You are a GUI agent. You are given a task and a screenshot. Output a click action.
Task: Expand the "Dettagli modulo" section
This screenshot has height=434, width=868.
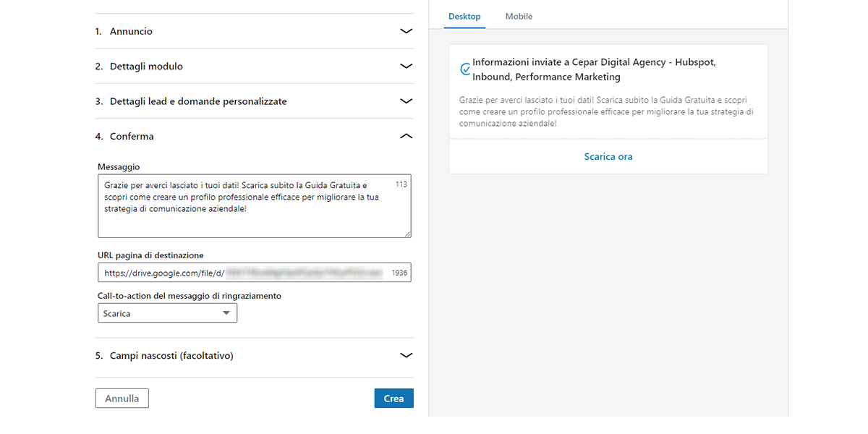pyautogui.click(x=406, y=66)
